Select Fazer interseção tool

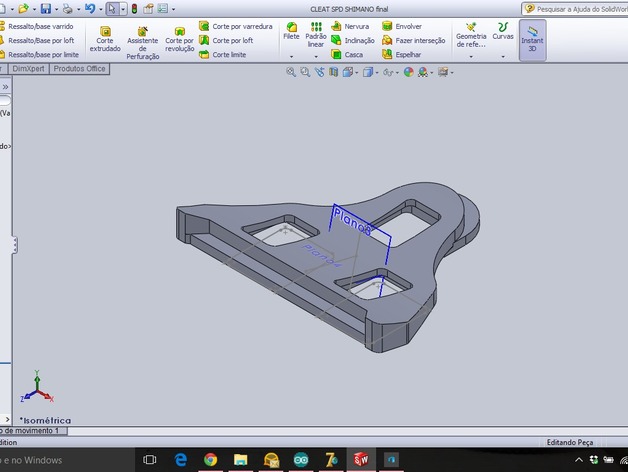[414, 40]
